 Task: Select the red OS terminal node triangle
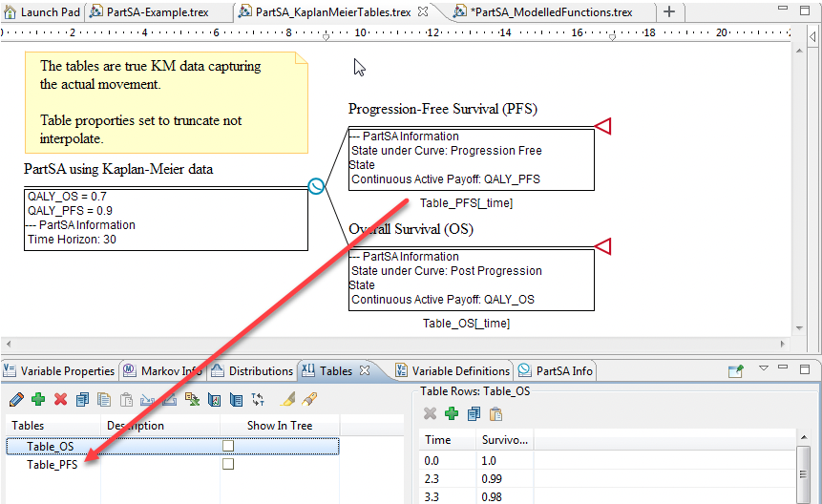point(602,247)
